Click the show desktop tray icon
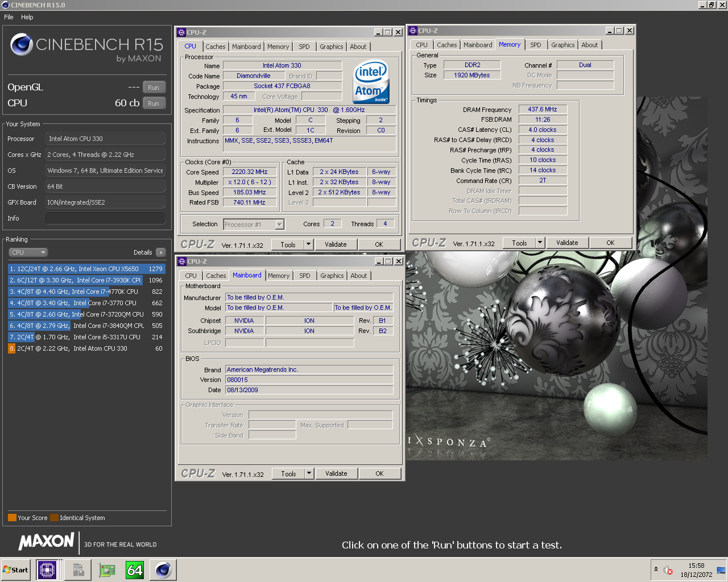 [x=721, y=570]
